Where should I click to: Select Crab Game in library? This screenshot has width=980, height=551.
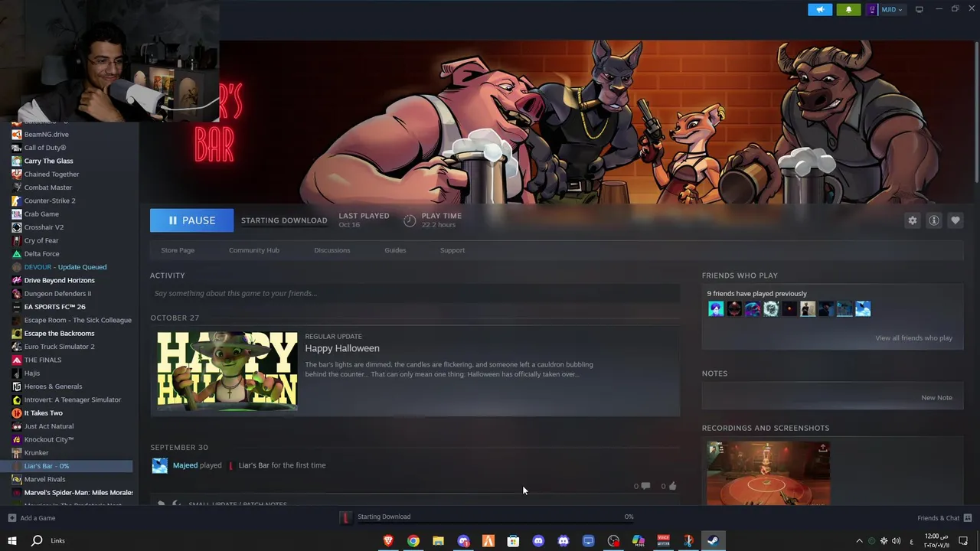click(x=41, y=214)
